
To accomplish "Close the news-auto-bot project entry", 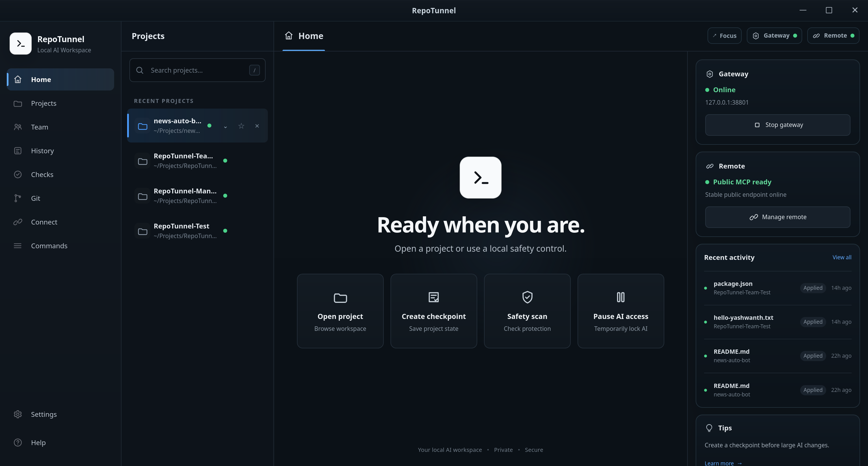I will click(x=257, y=126).
